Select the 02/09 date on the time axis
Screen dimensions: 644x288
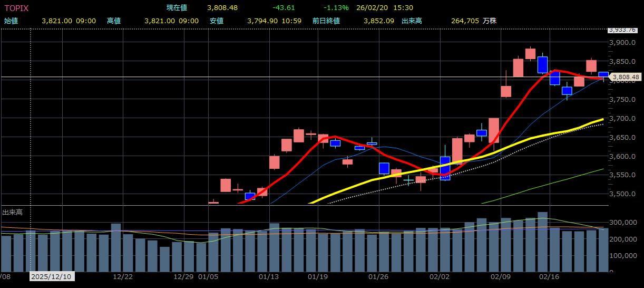click(500, 276)
